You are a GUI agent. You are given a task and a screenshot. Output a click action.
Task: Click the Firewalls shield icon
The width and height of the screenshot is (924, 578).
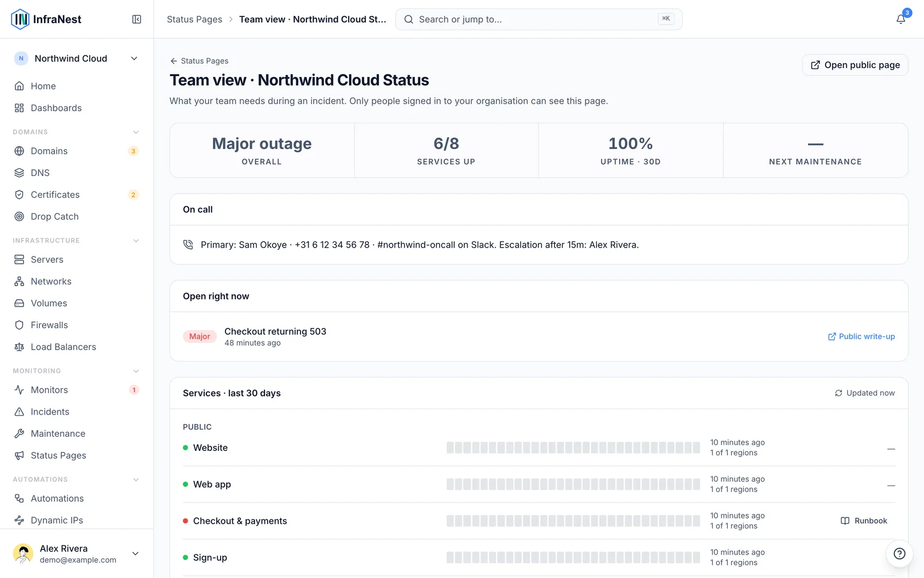click(x=19, y=325)
